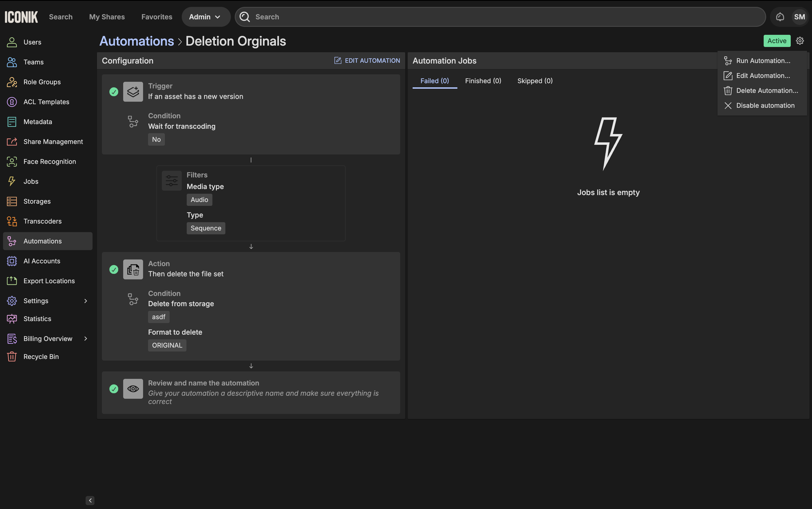Switch to the Finished (0) tab

click(483, 81)
